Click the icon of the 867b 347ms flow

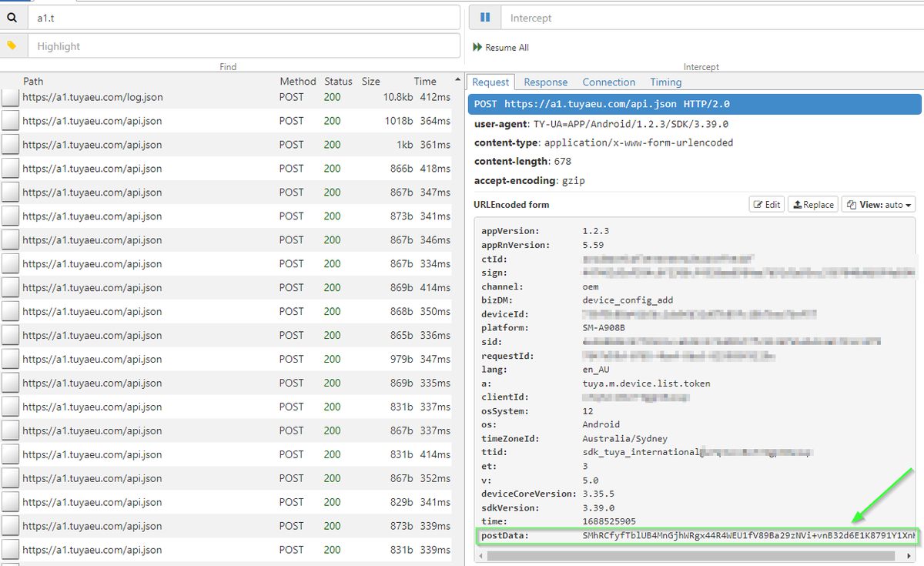(x=10, y=193)
